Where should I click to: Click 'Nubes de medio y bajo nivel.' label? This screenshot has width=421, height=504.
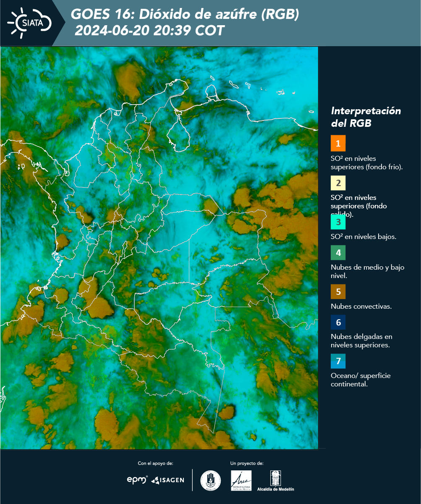pyautogui.click(x=368, y=271)
